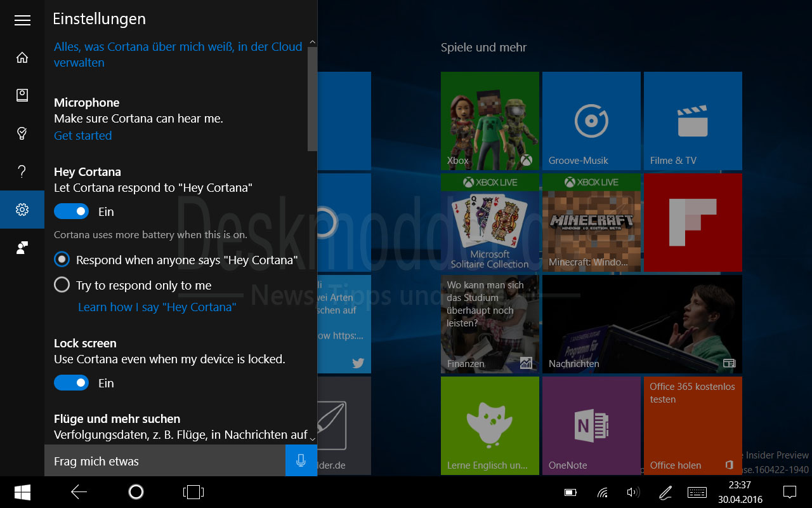Click the 'Microphone' section heading
This screenshot has width=812, height=508.
point(86,102)
